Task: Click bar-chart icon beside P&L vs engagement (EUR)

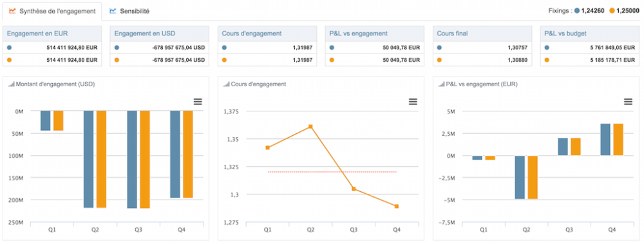Action: [442, 84]
